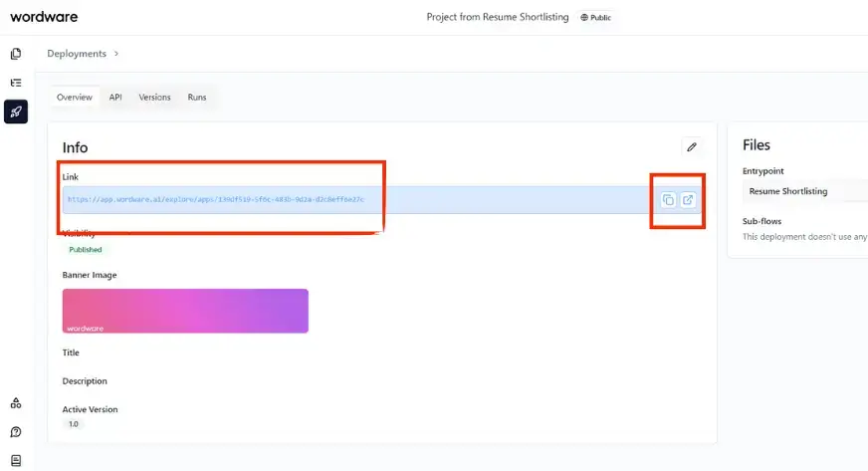Screen dimensions: 868x471
Task: Open the docs book icon in sidebar
Action: tap(16, 460)
